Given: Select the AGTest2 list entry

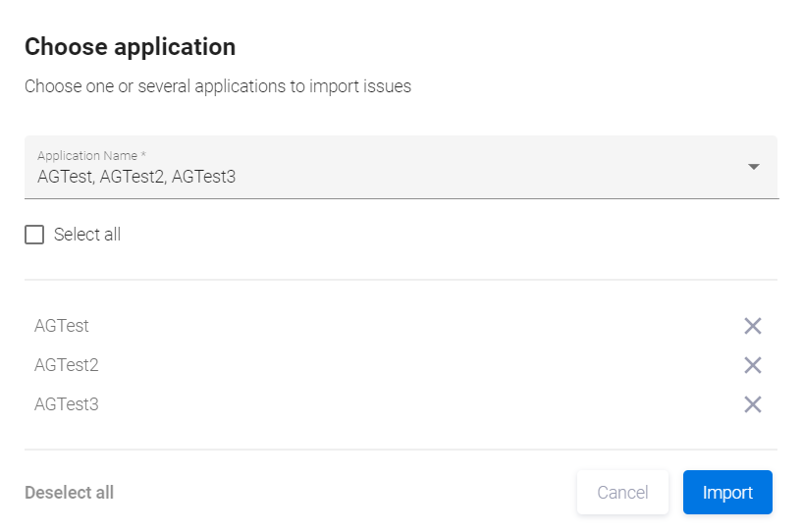Looking at the screenshot, I should pyautogui.click(x=67, y=365).
